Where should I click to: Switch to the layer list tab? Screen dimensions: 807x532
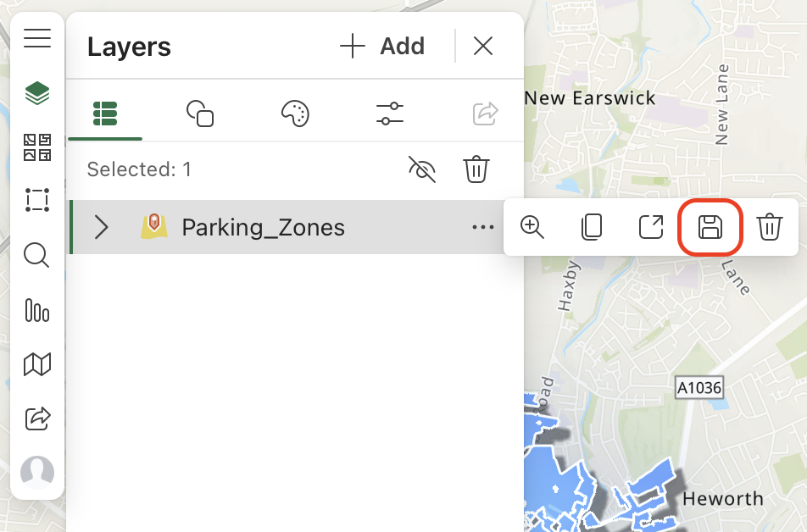coord(105,113)
